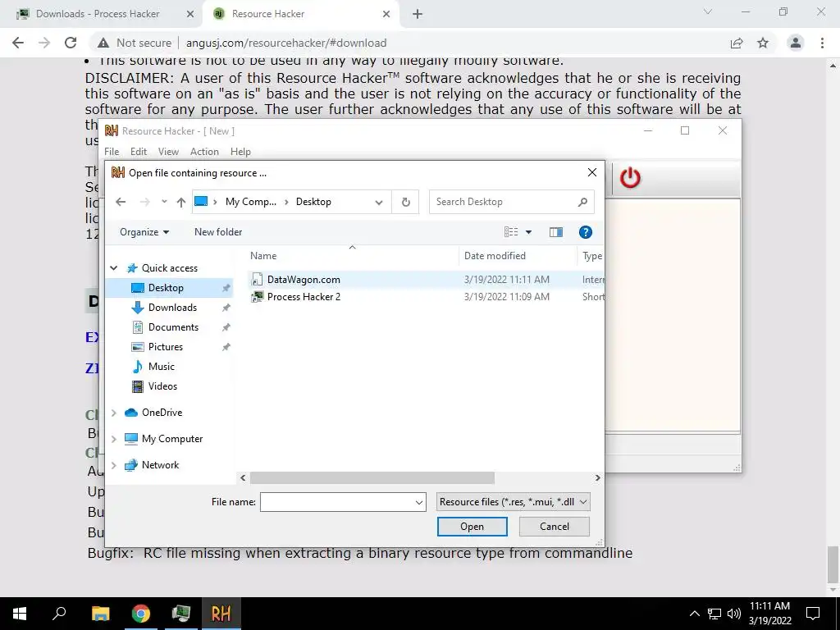Go back in Chrome browser

point(18,43)
